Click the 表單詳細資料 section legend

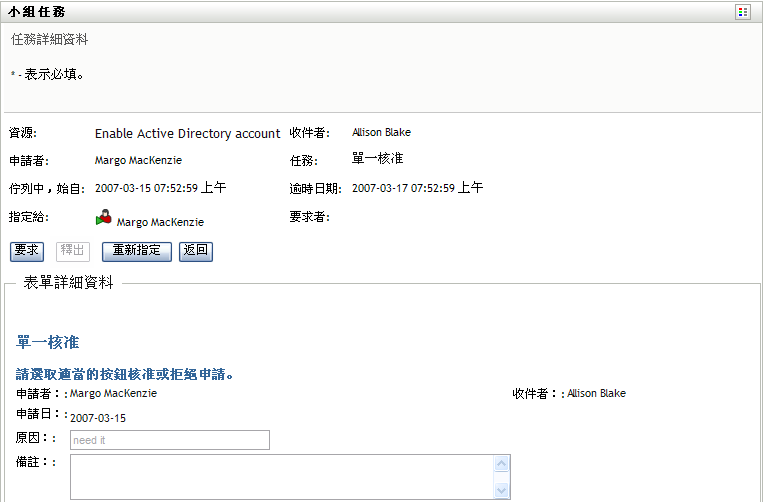(x=69, y=283)
